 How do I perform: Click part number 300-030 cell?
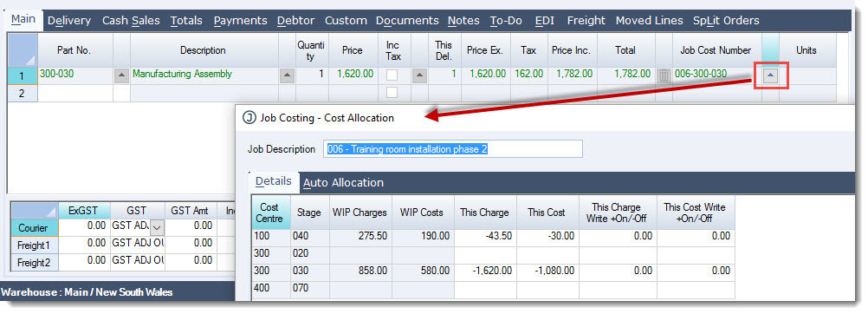point(75,76)
